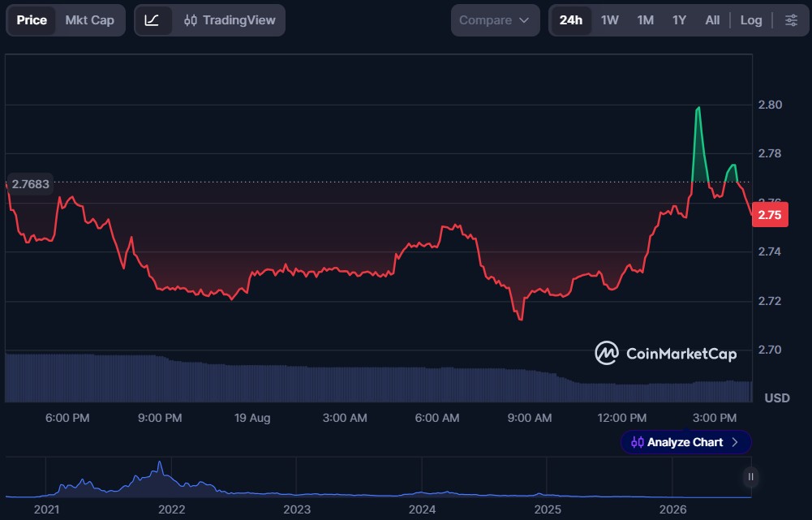Click the 9:00 PM time axis label

pos(160,418)
